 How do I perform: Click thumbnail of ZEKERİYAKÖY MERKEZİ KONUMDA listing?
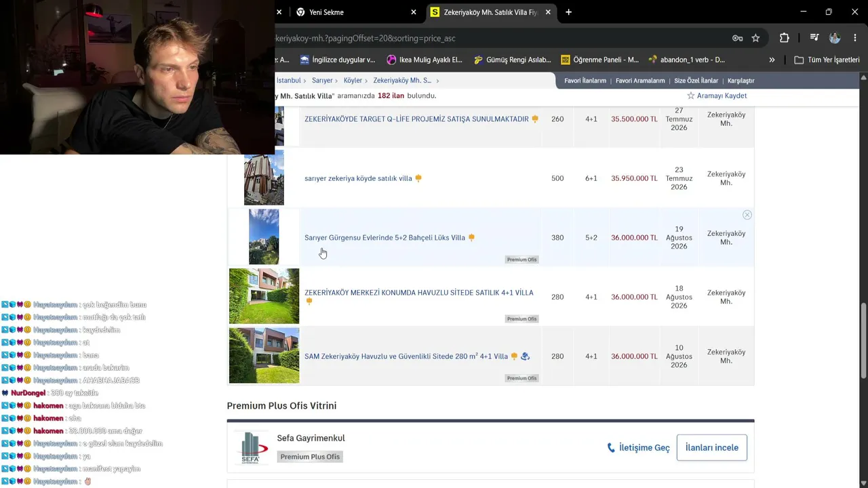tap(264, 296)
